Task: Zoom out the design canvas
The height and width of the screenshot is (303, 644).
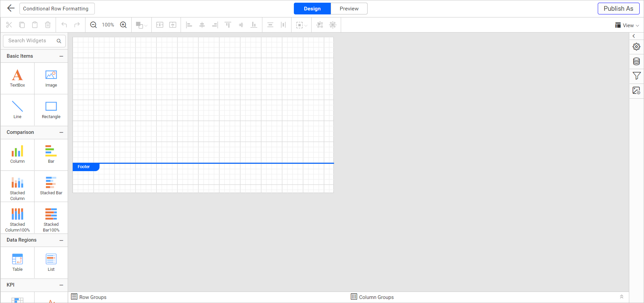Action: [93, 25]
